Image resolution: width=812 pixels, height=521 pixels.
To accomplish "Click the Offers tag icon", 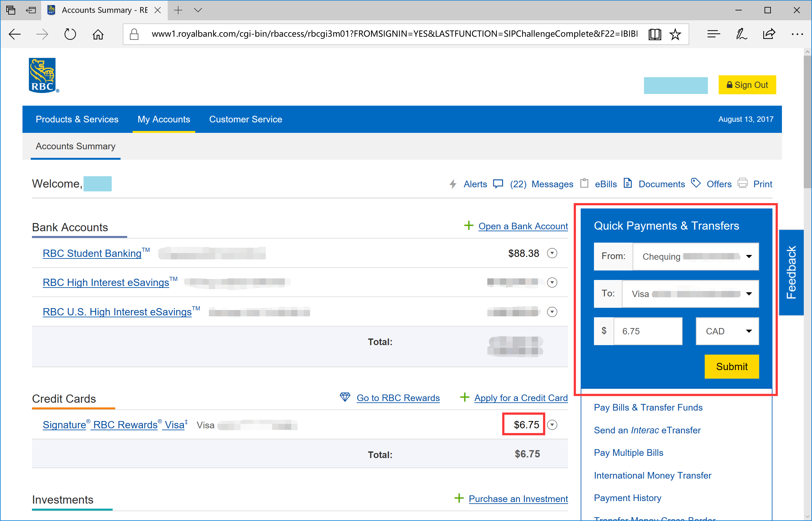I will click(x=696, y=183).
